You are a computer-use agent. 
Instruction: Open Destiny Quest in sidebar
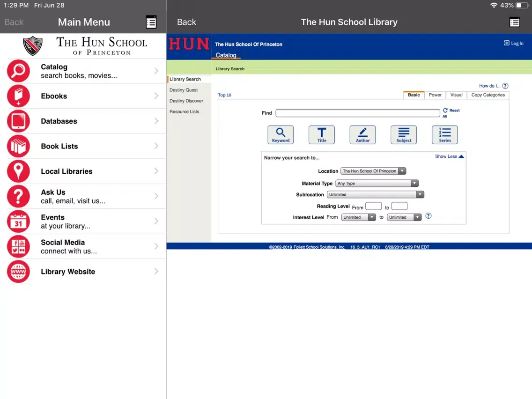[184, 90]
